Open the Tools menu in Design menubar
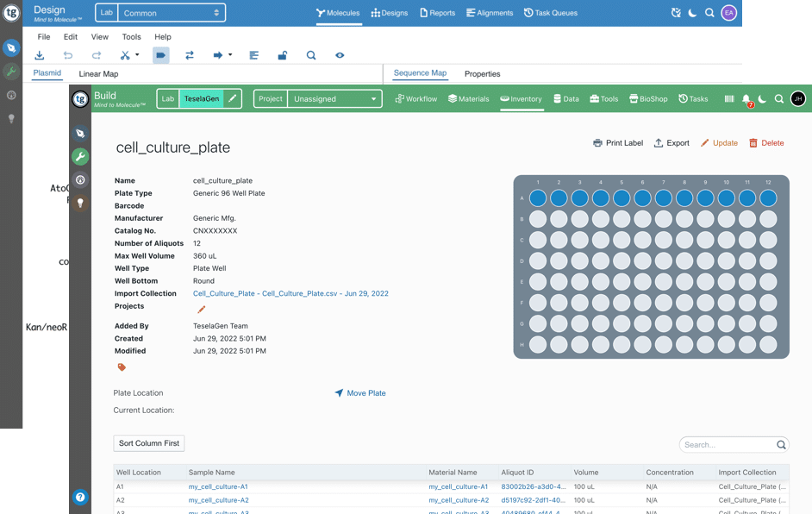This screenshot has height=514, width=812. click(x=131, y=37)
